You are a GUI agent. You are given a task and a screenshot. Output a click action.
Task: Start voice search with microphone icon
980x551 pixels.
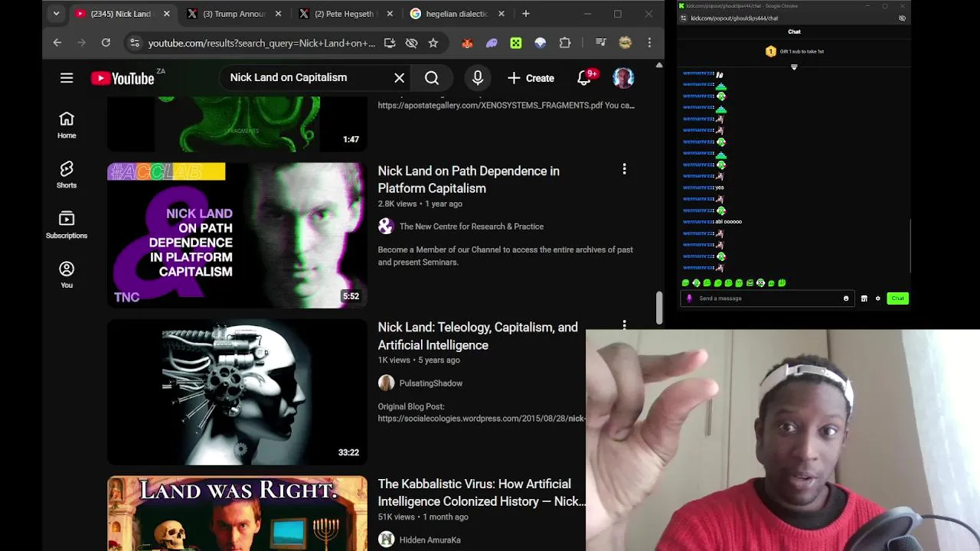point(478,78)
